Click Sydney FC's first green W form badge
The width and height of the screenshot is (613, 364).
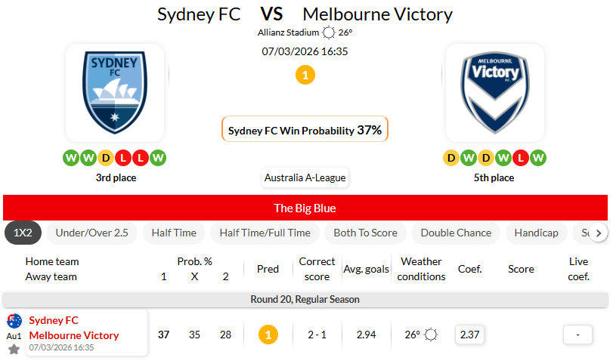(71, 158)
